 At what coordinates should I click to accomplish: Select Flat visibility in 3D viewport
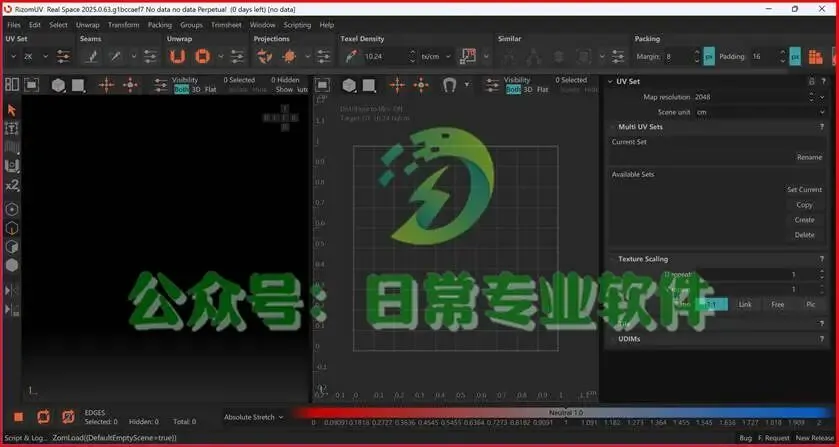tap(211, 89)
